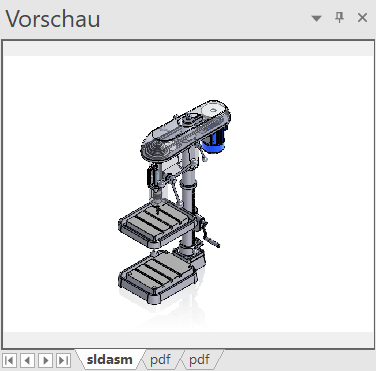Click the drill press assembly preview image
376x371 pixels.
pyautogui.click(x=175, y=202)
